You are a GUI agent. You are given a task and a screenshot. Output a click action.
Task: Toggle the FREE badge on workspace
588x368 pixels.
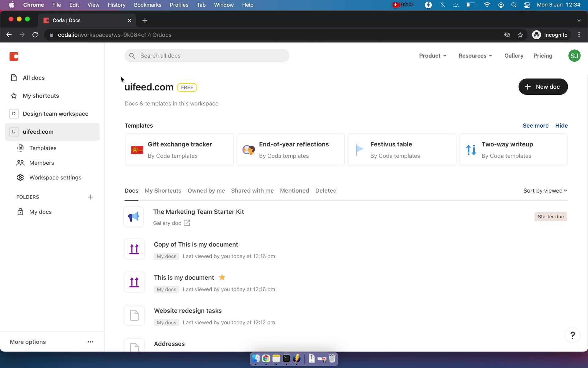(187, 87)
